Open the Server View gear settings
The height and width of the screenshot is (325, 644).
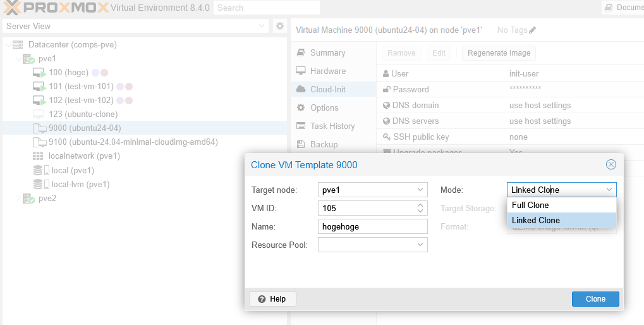tap(280, 26)
